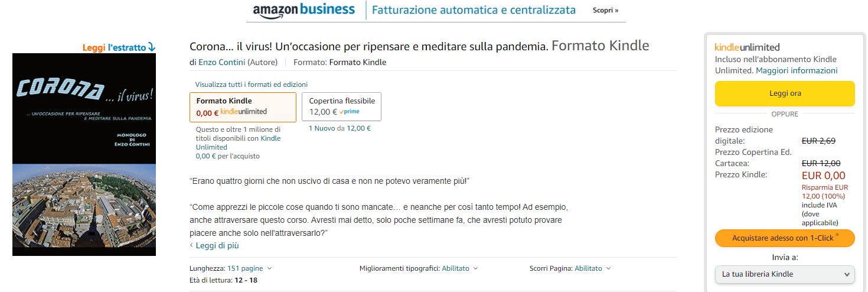Click the prime badge on Copertina flessibile
The height and width of the screenshot is (292, 868).
(x=350, y=112)
